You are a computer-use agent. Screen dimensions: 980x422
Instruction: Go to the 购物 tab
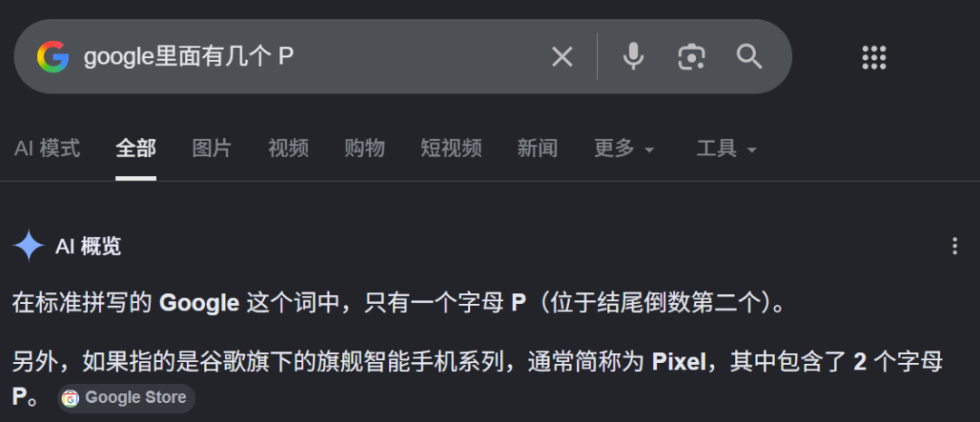point(365,149)
